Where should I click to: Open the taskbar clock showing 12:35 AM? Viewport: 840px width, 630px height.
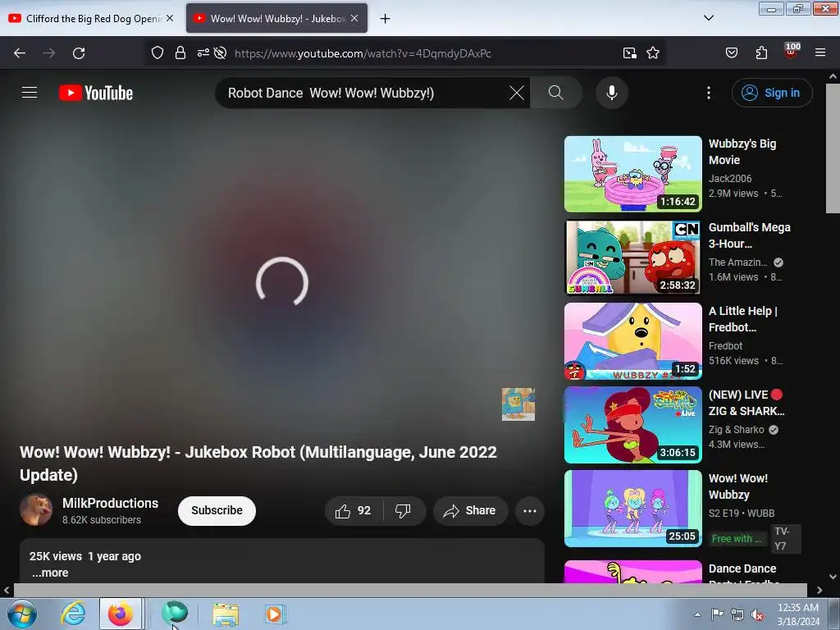click(798, 614)
